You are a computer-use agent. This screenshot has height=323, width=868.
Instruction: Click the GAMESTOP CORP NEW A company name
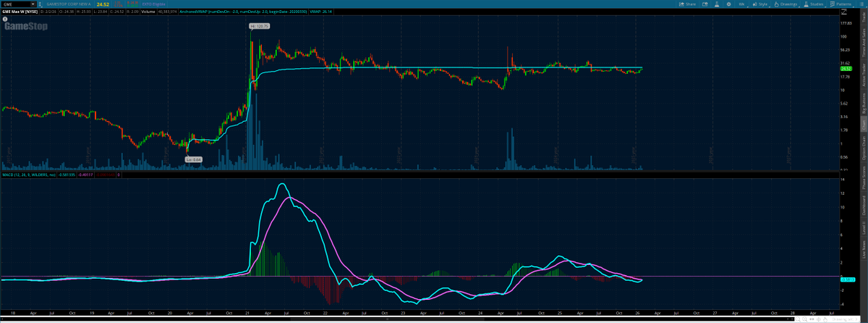point(69,4)
